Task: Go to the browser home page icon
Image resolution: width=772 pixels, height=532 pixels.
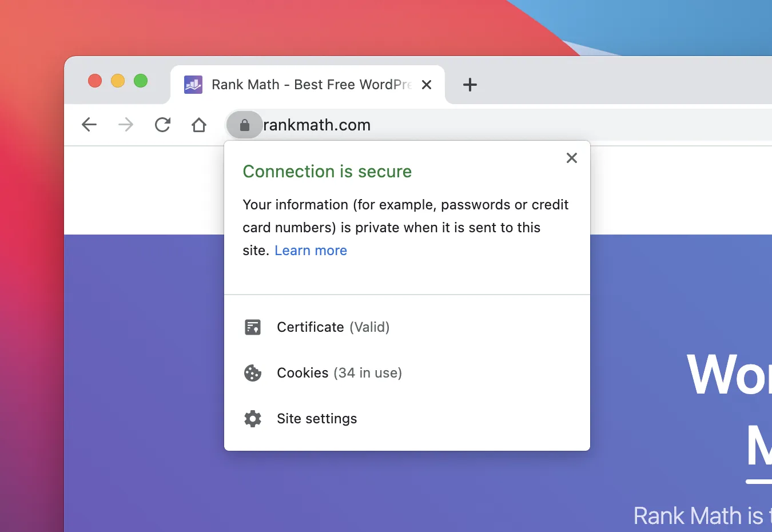Action: tap(199, 125)
